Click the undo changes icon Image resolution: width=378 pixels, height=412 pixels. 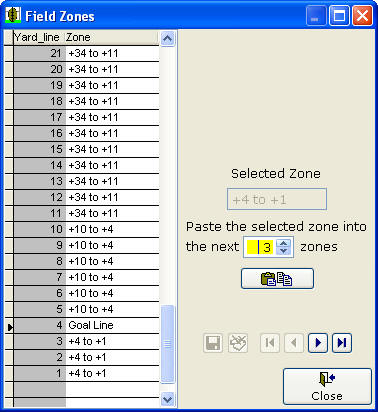[x=238, y=343]
